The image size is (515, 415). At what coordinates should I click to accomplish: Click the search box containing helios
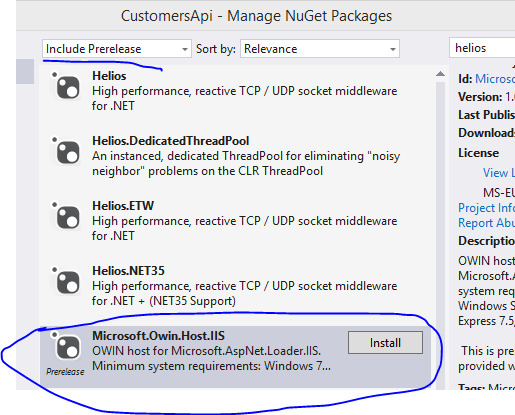click(482, 48)
